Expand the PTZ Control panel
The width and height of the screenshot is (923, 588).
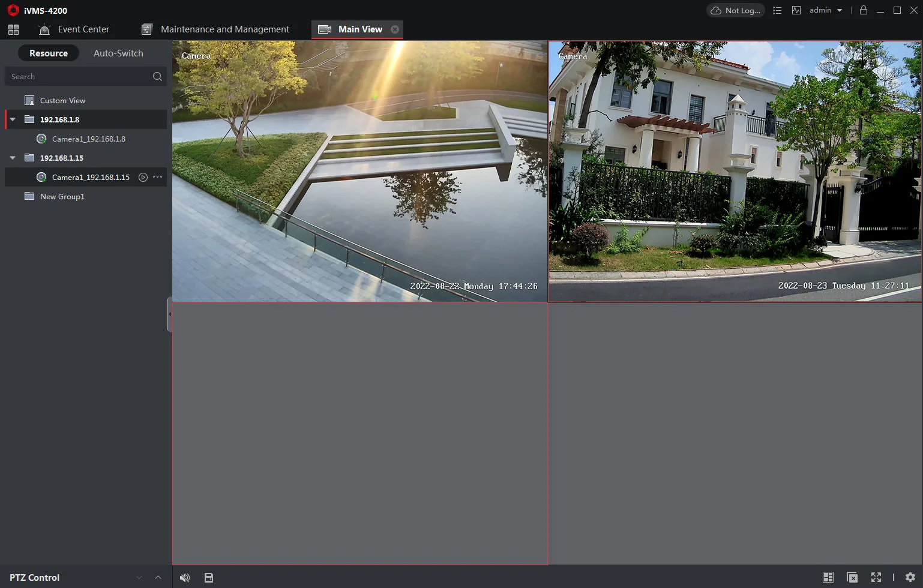[158, 577]
